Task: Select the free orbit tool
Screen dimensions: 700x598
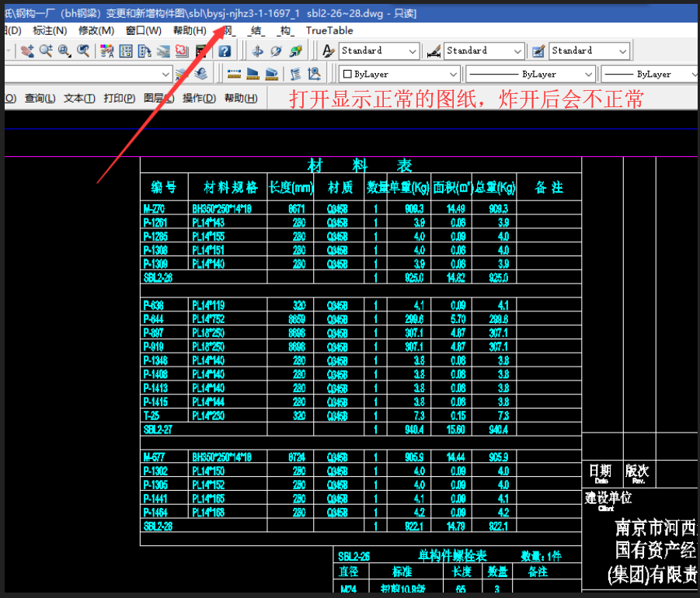Action: [x=276, y=51]
